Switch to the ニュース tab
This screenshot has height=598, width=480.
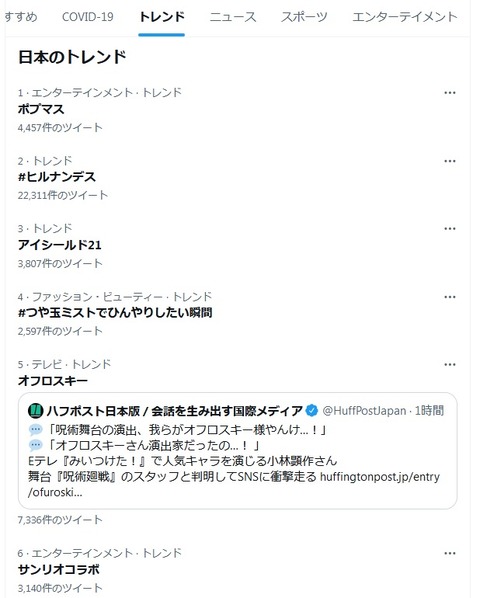click(233, 17)
